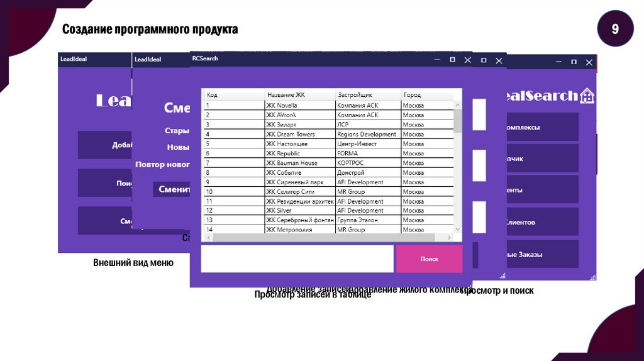Click the table scroll up arrow

point(458,105)
